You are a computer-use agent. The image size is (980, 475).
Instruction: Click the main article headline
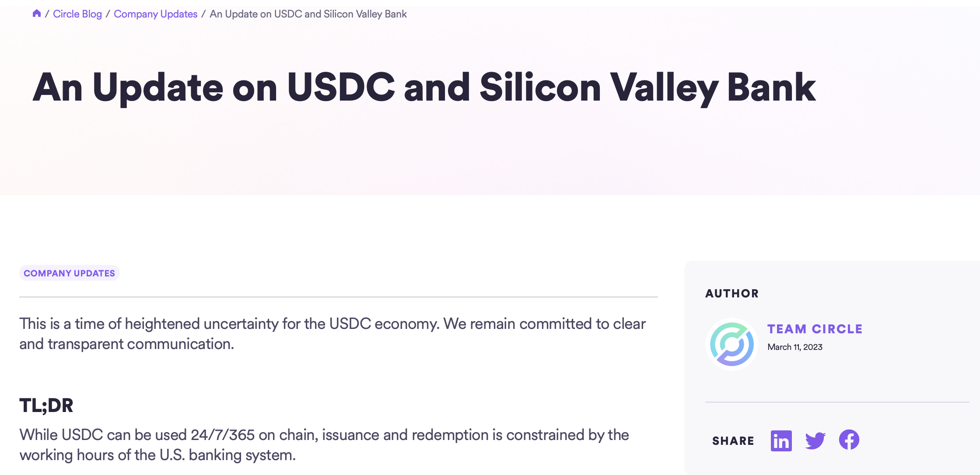point(424,87)
